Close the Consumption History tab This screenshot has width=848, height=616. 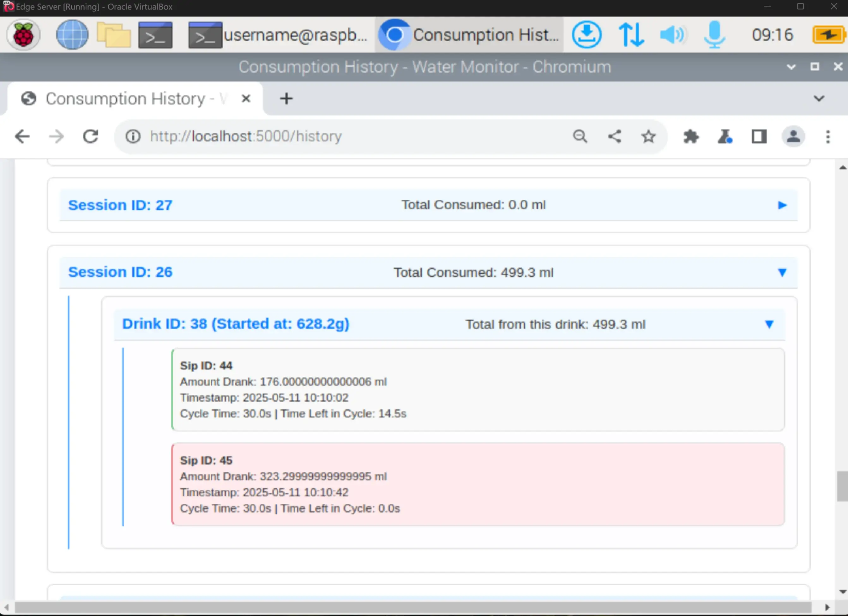tap(246, 99)
